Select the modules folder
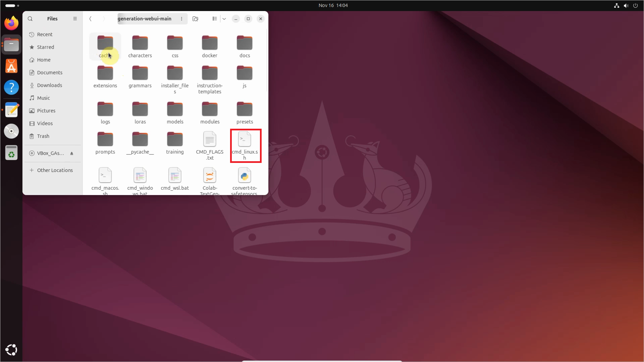 click(x=210, y=113)
